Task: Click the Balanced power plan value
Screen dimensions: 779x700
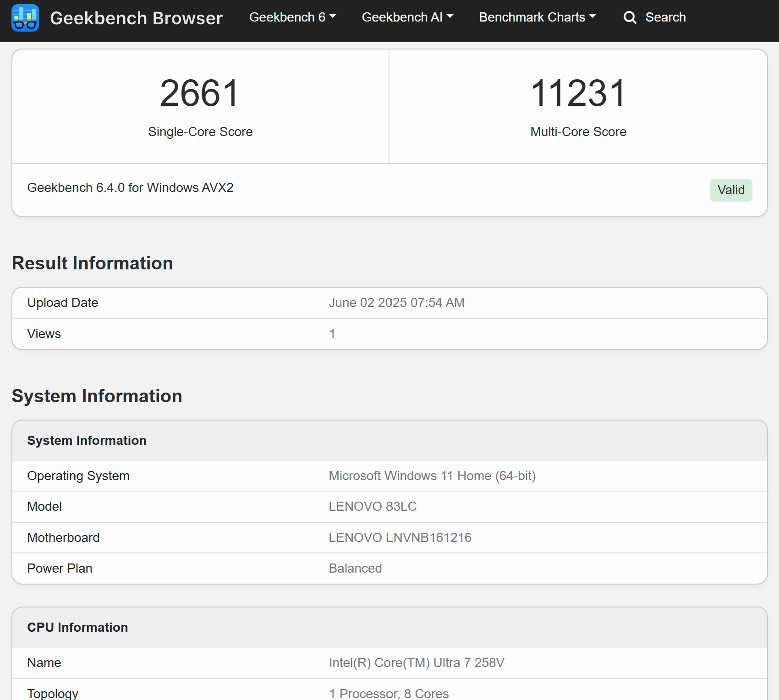Action: pyautogui.click(x=355, y=569)
